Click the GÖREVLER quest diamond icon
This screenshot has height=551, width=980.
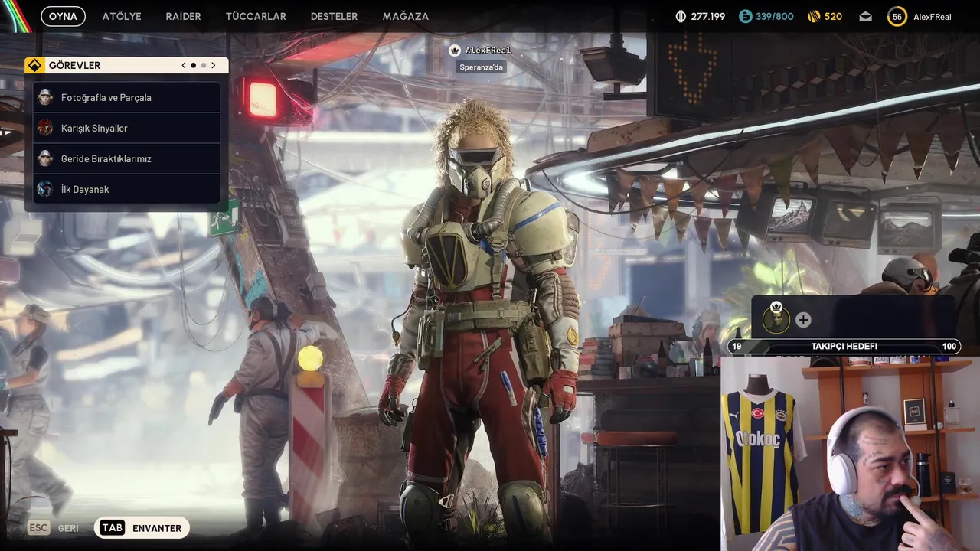pos(34,65)
